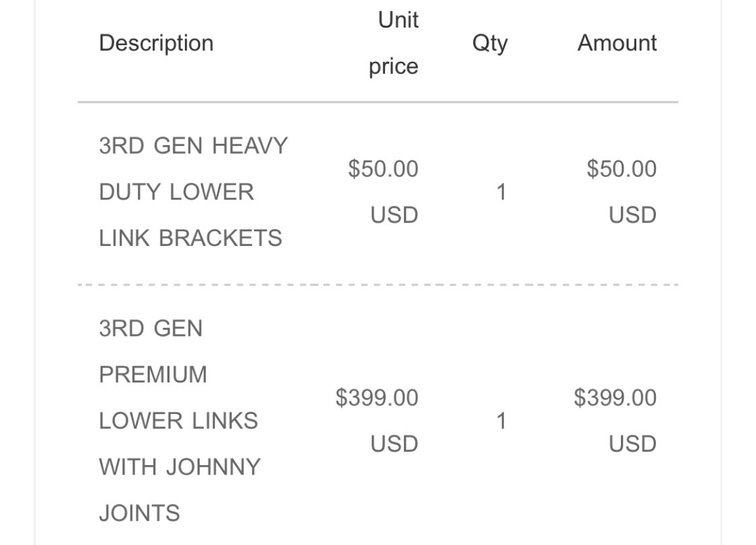Click the $50.00 USD unit price

383,192
